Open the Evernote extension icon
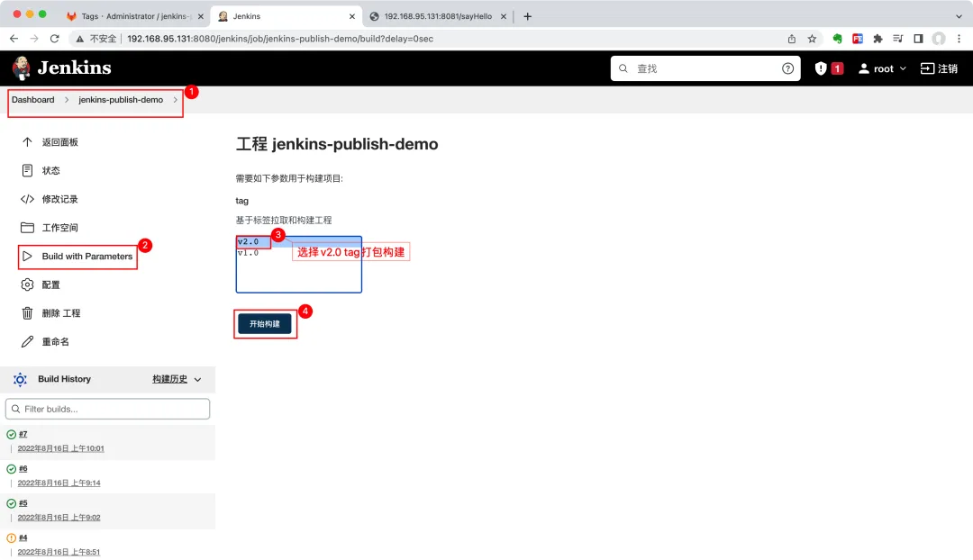 (x=837, y=39)
